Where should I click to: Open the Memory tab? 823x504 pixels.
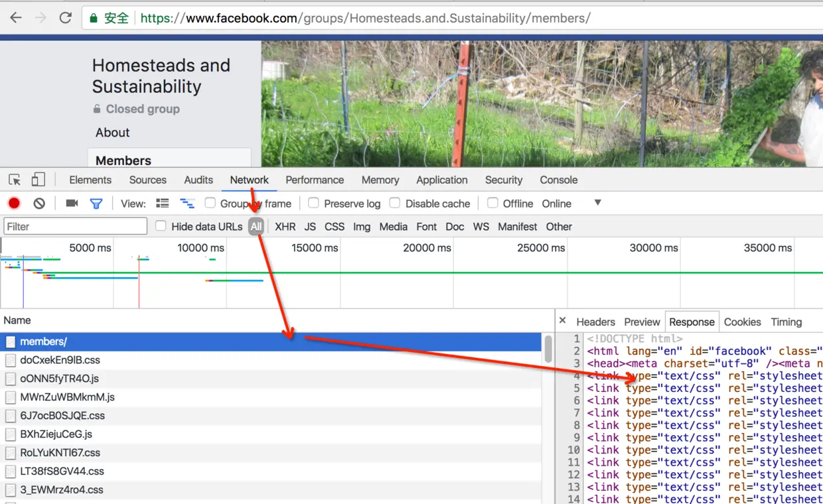pyautogui.click(x=380, y=180)
